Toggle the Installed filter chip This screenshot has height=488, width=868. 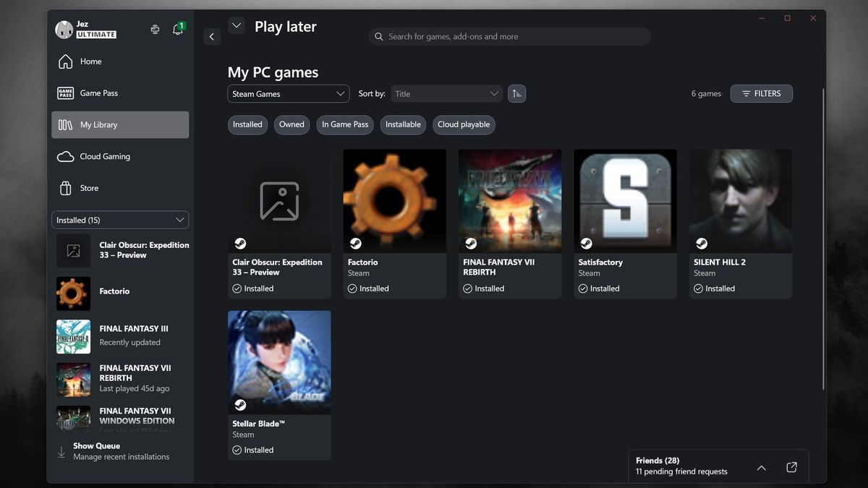[247, 124]
